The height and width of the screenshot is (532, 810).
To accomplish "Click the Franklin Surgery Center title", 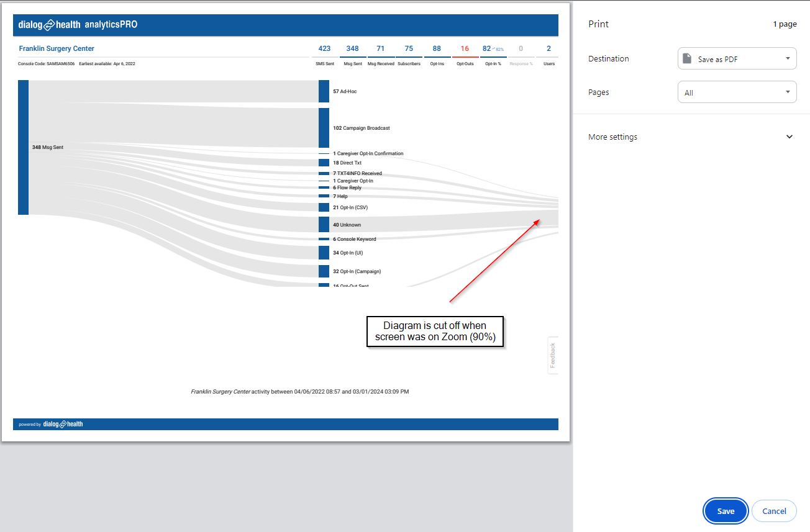I will pyautogui.click(x=57, y=48).
